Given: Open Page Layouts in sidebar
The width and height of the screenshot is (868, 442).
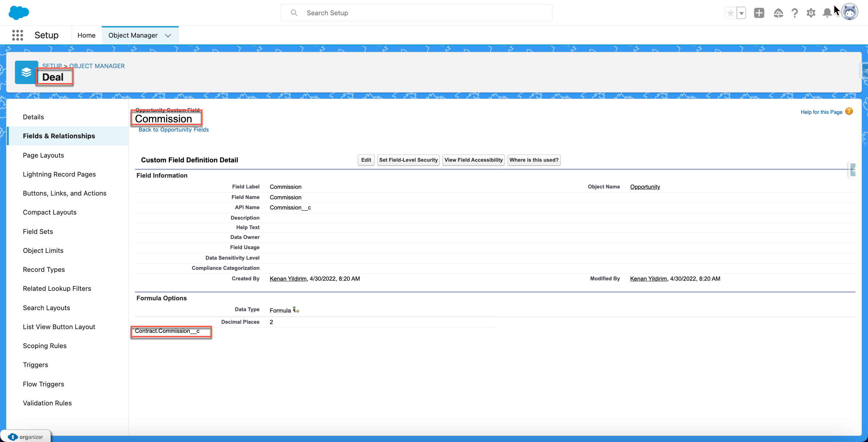Looking at the screenshot, I should coord(43,155).
